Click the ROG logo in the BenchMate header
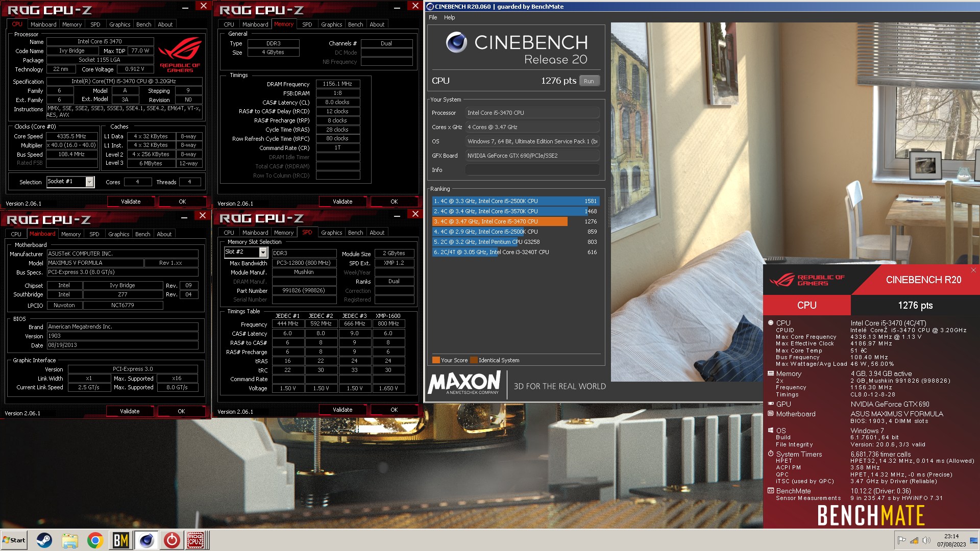This screenshot has height=551, width=980. [x=807, y=280]
